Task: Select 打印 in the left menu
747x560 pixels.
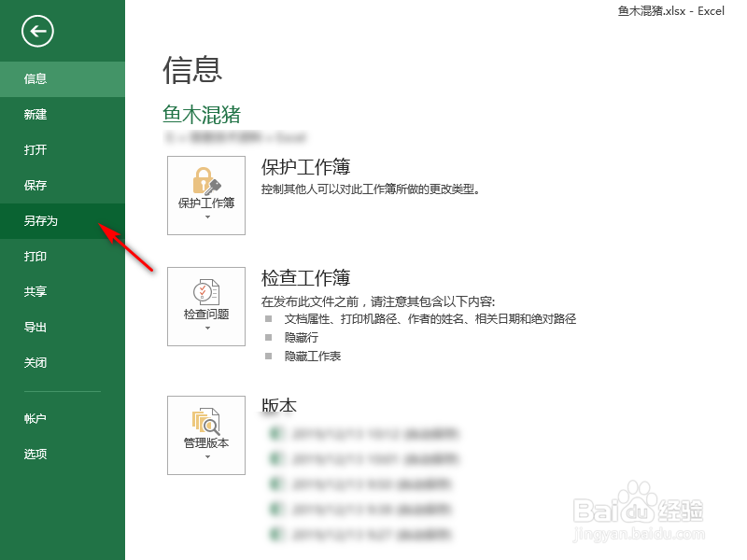Action: [x=63, y=256]
